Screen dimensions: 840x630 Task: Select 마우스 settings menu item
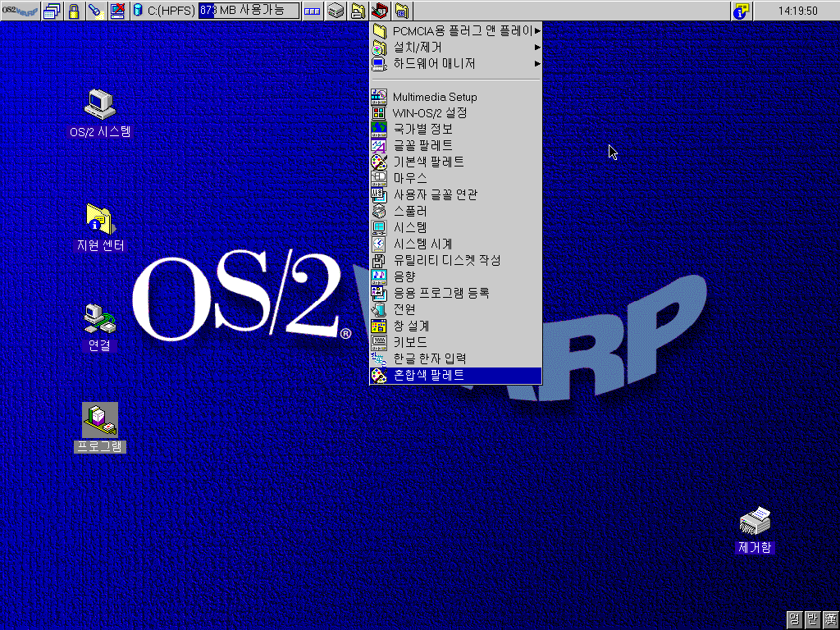pos(456,178)
